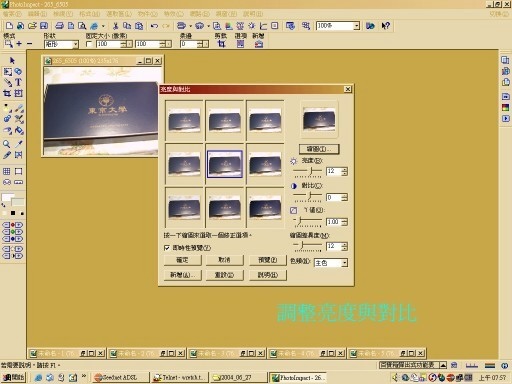Click the Undo arrow in the toolbar
This screenshot has height=384, width=512.
154,26
